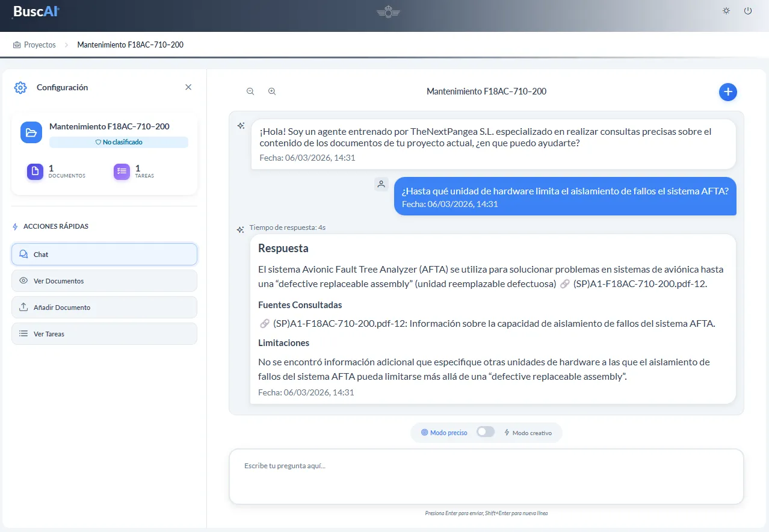
Task: Open Ver Documentos from quick actions
Action: (x=103, y=280)
